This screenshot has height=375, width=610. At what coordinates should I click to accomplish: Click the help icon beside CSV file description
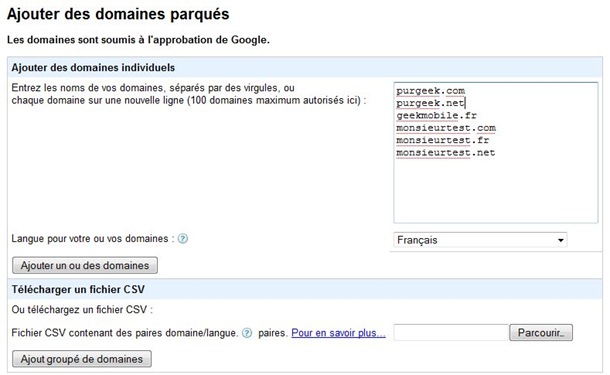coord(247,333)
